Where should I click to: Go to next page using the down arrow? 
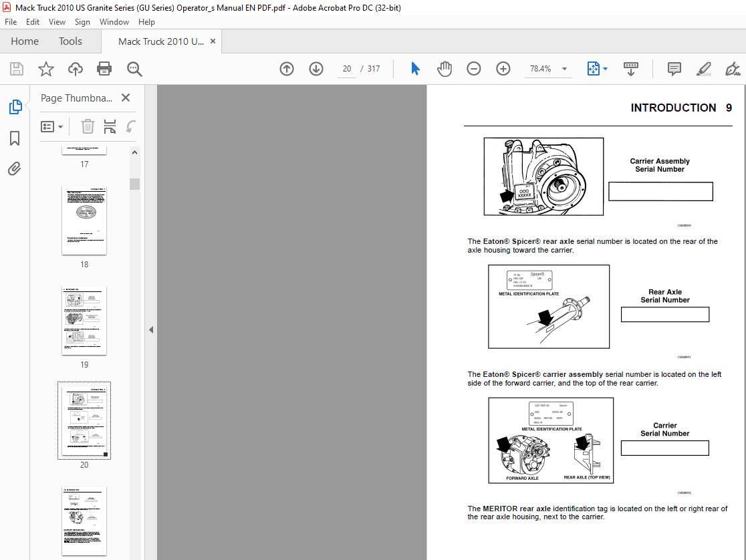tap(316, 69)
